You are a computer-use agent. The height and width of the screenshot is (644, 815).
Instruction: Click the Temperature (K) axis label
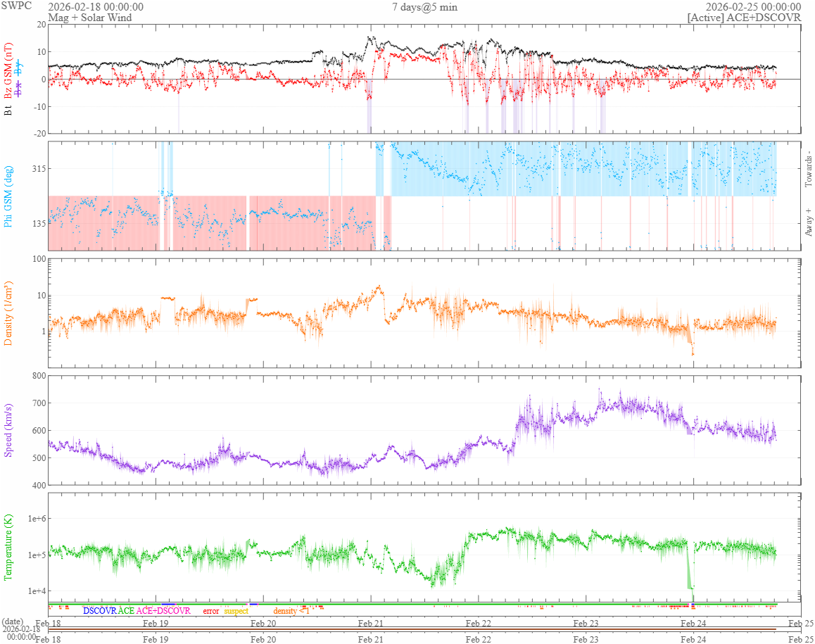(x=8, y=547)
